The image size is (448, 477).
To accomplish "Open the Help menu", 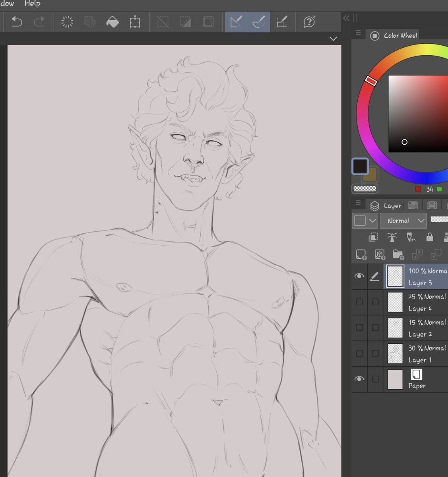I will tap(32, 4).
